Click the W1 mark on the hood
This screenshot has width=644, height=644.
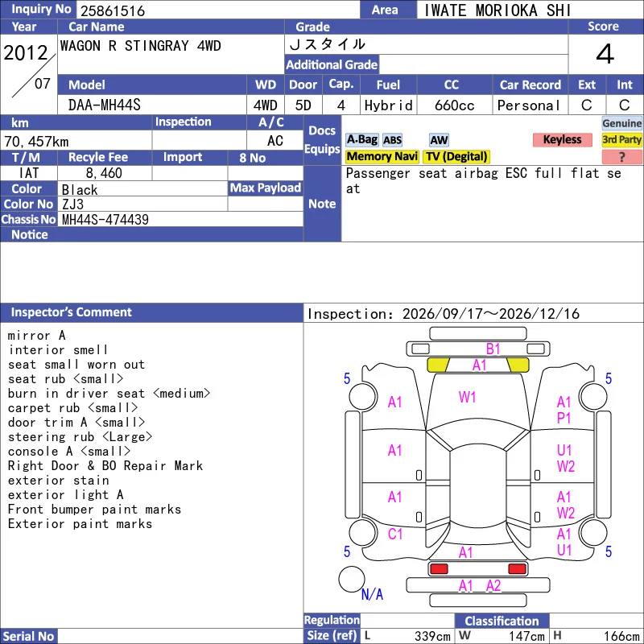[468, 397]
